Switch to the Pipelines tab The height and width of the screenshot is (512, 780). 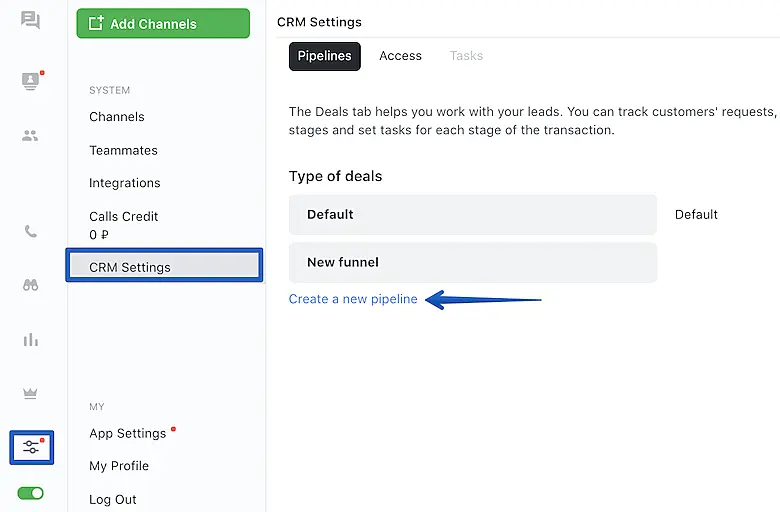tap(324, 56)
